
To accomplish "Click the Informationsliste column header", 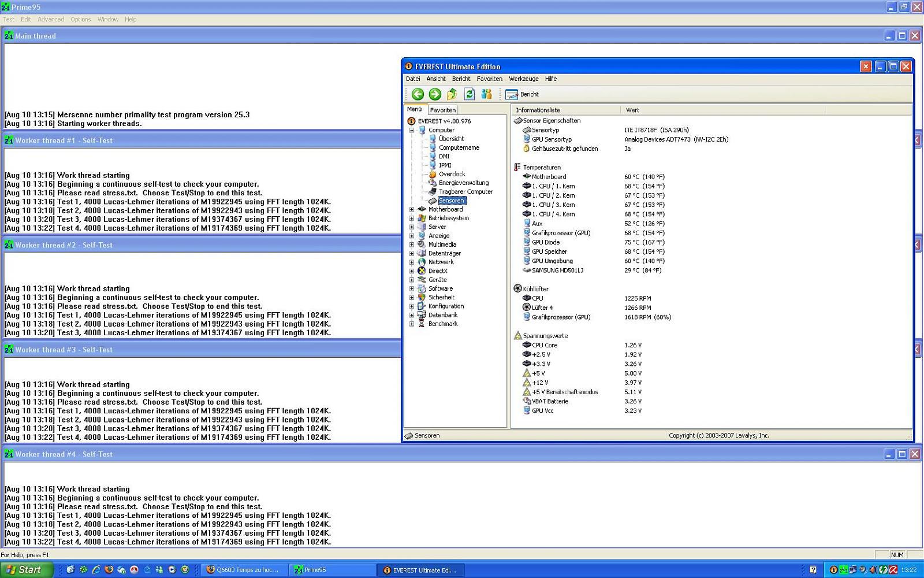I will [x=566, y=110].
